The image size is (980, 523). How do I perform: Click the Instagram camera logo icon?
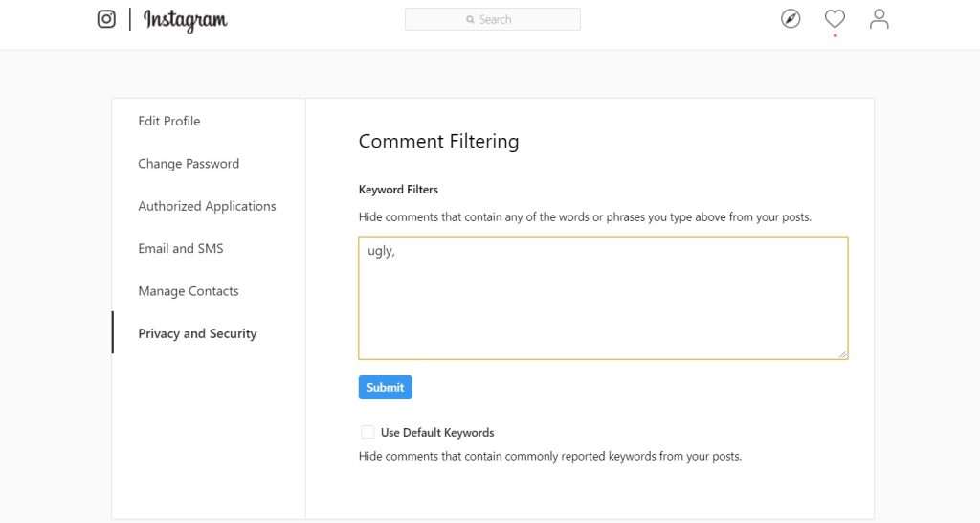tap(106, 19)
